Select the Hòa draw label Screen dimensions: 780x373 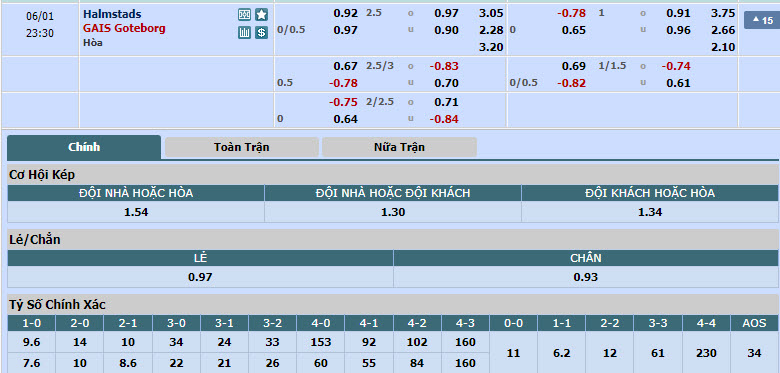coord(93,43)
